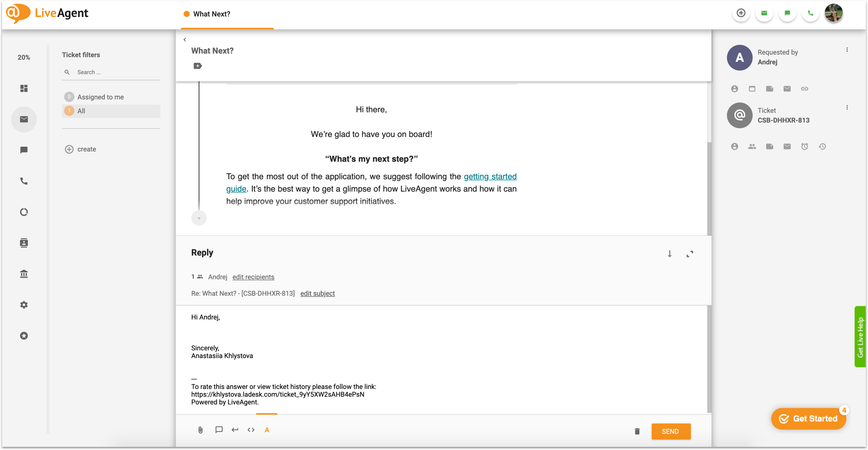Click the tag icon under Andrej

click(770, 89)
